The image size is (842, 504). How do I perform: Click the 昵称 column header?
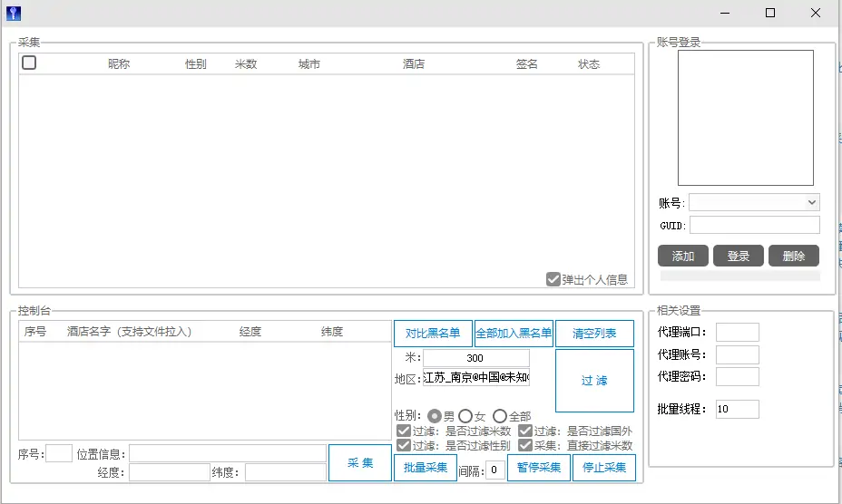(x=119, y=64)
